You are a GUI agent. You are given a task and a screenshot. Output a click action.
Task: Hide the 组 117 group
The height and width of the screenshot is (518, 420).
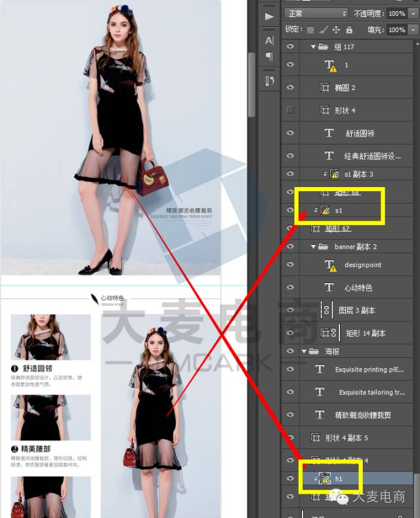click(290, 47)
